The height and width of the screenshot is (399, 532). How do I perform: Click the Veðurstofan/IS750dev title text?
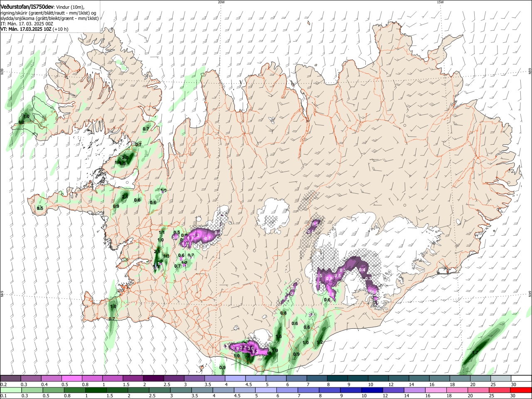[27, 7]
